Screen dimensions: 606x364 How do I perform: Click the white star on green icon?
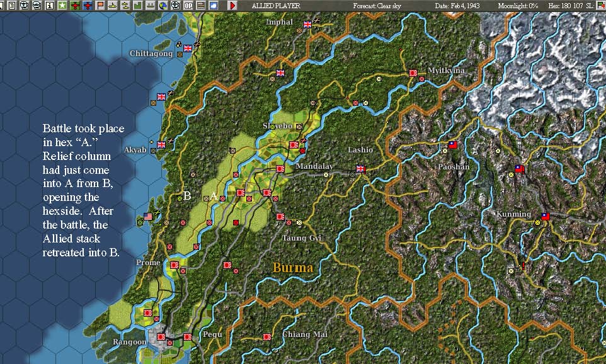62,6
